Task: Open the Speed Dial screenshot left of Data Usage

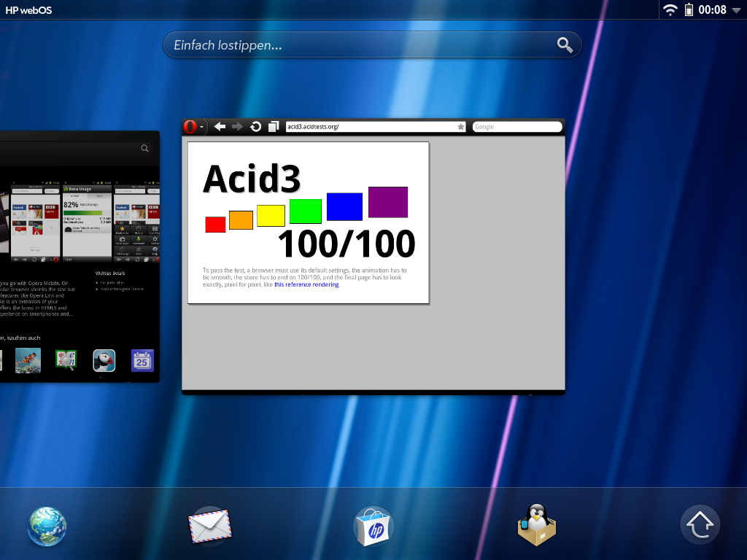Action: point(36,223)
